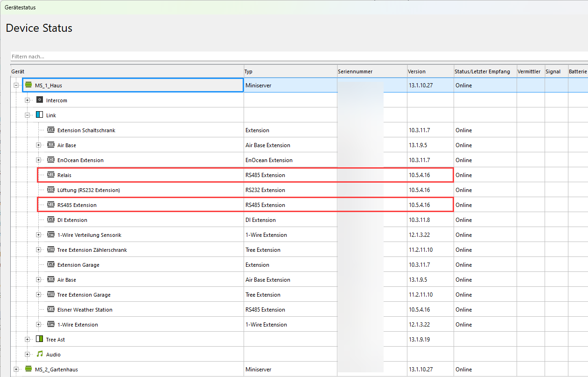Click the Relais RS485 extension icon
588x377 pixels.
point(51,175)
